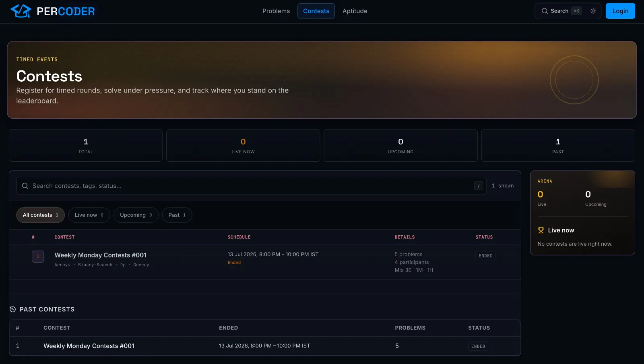Click the CONTEST column header in main table
644x364 pixels.
(x=64, y=237)
